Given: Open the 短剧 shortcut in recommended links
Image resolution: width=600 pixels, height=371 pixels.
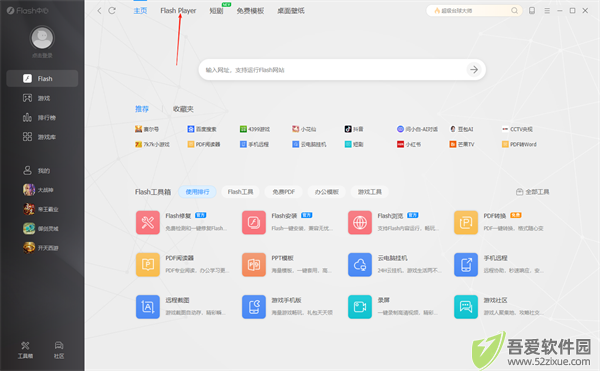Looking at the screenshot, I should point(354,144).
